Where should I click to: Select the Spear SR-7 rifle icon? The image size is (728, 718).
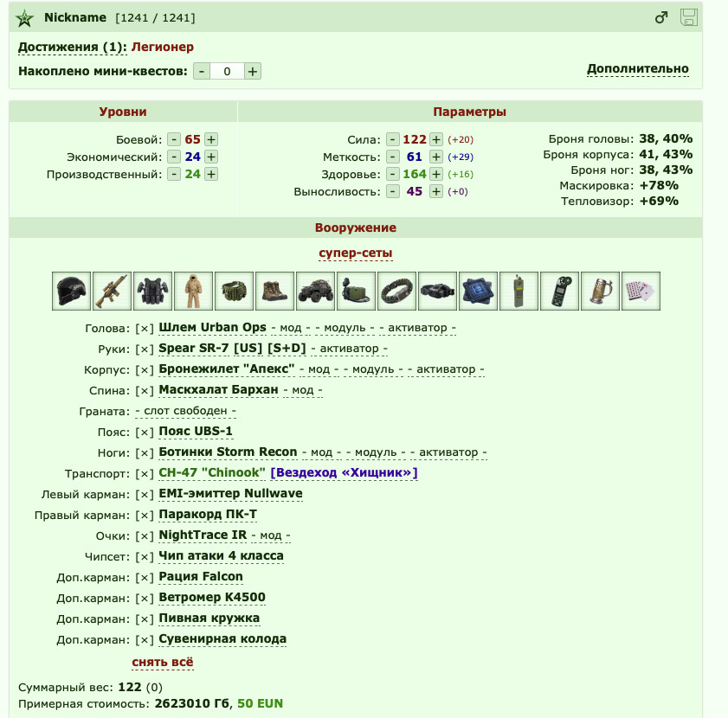pos(112,291)
